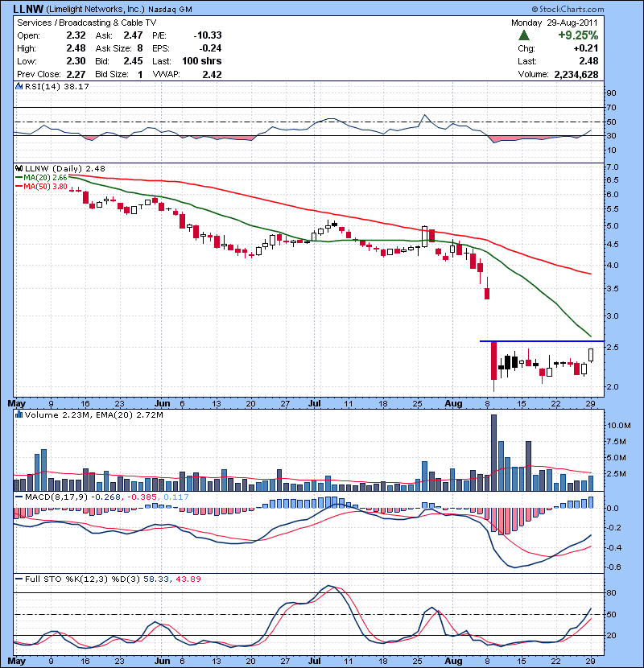Click the StockCharts.com attribution text

tap(568, 9)
